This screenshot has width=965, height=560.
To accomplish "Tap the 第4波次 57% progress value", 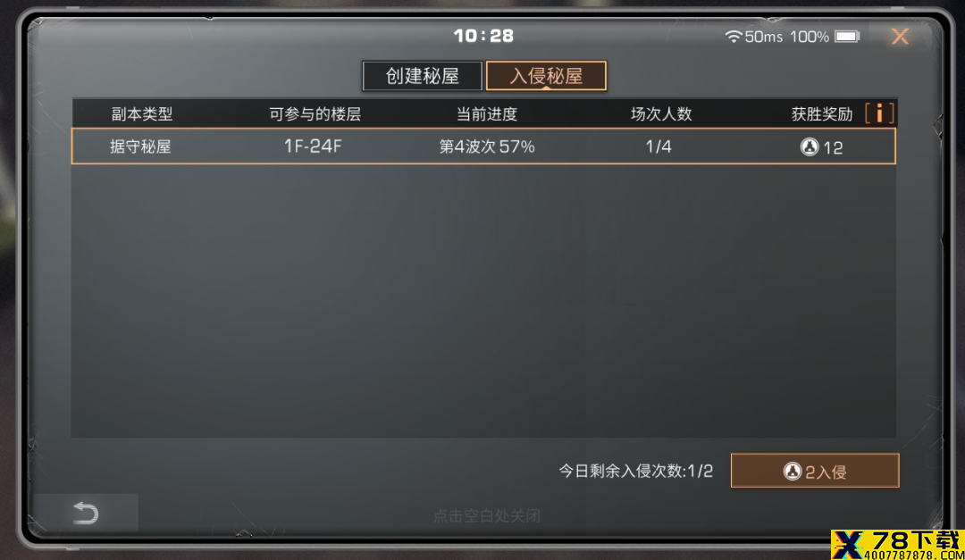I will click(487, 146).
